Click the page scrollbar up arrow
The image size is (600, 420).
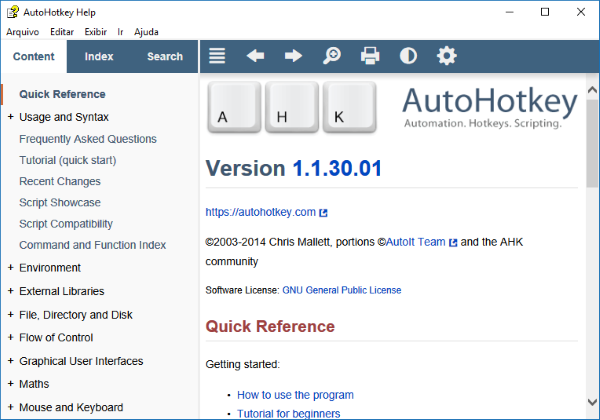click(x=592, y=90)
